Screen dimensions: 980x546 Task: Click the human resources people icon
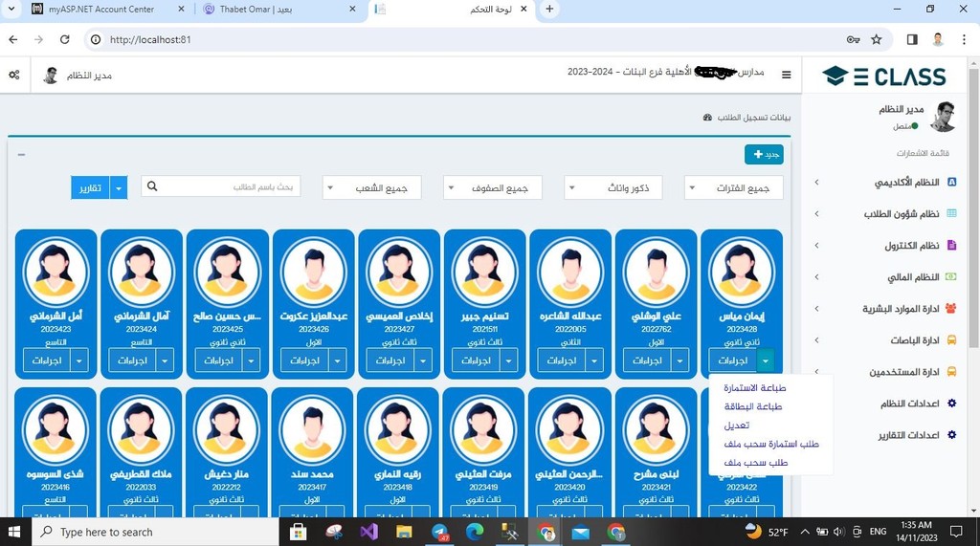[x=950, y=308]
